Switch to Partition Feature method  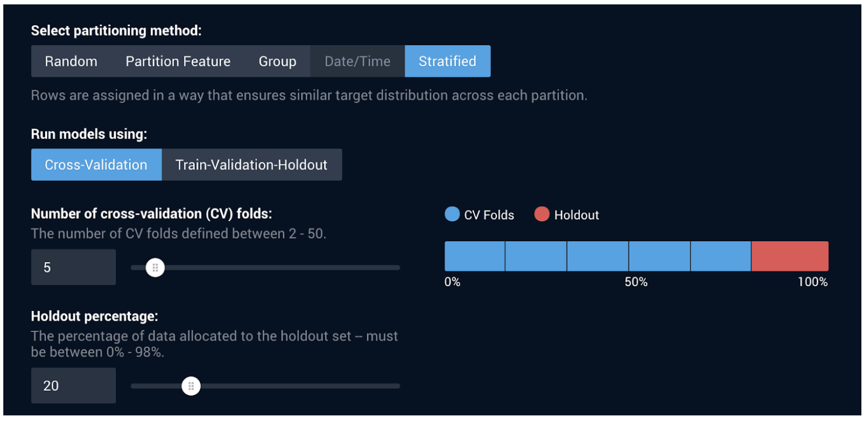(178, 61)
